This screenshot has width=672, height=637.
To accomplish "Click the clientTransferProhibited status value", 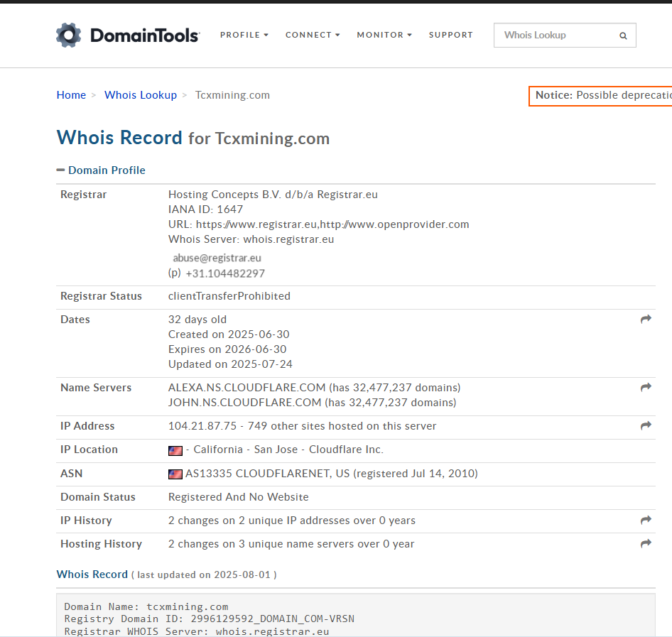I will point(229,296).
